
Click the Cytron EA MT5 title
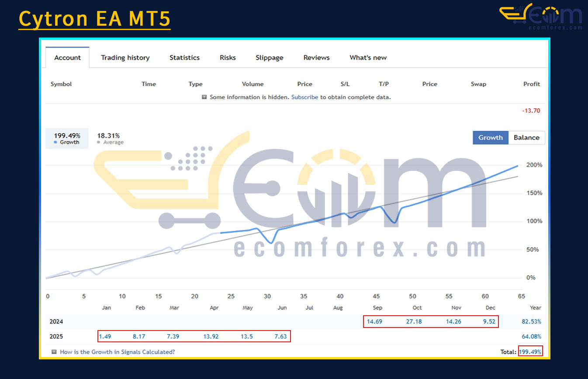(x=94, y=19)
